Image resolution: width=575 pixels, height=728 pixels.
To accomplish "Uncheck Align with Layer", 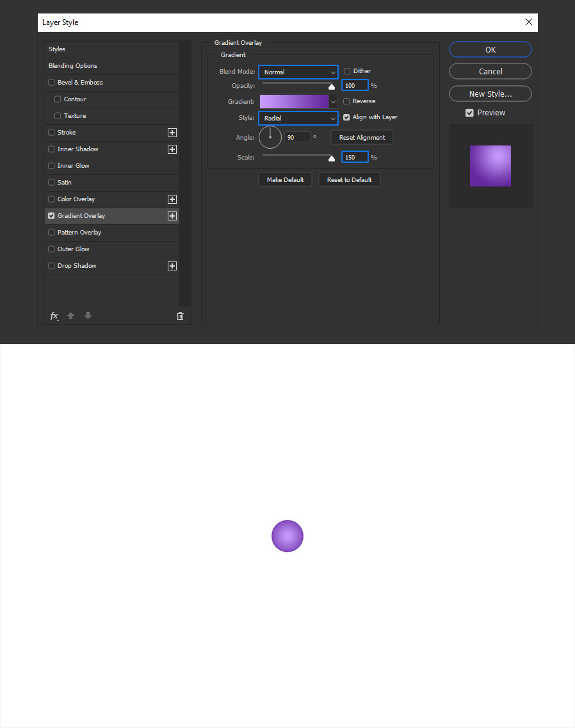I will click(346, 117).
